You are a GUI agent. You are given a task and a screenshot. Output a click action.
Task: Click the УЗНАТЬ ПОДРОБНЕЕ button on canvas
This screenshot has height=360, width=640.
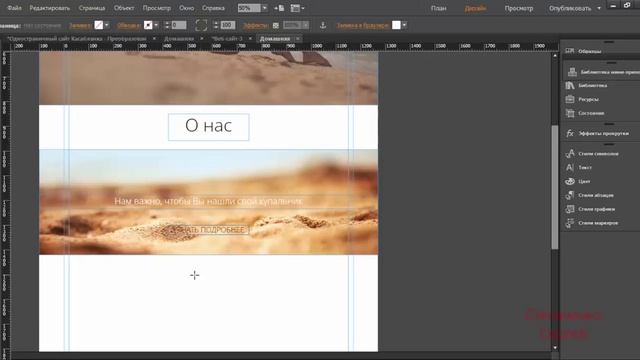(x=209, y=230)
